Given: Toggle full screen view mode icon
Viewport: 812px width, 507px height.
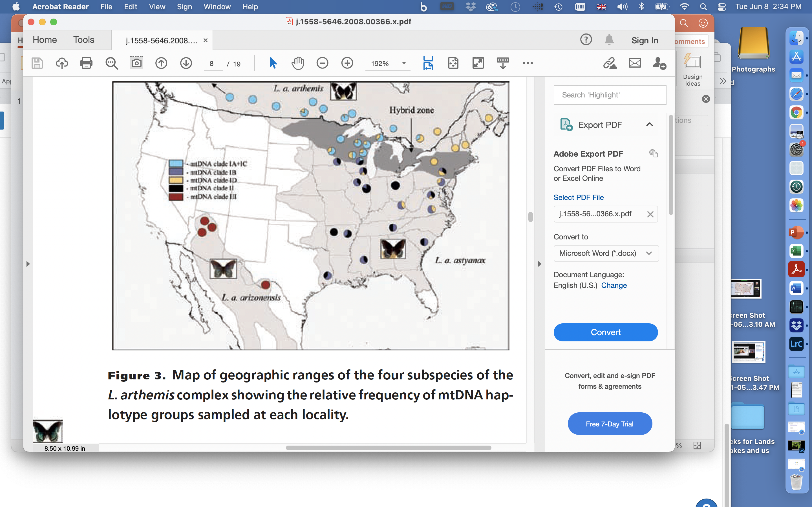Looking at the screenshot, I should pos(478,63).
